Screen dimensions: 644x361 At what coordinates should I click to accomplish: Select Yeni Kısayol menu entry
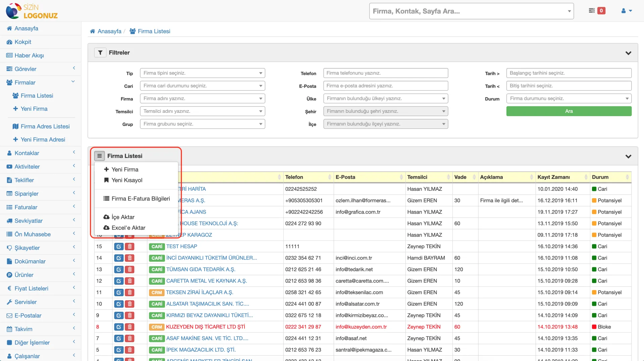(123, 180)
